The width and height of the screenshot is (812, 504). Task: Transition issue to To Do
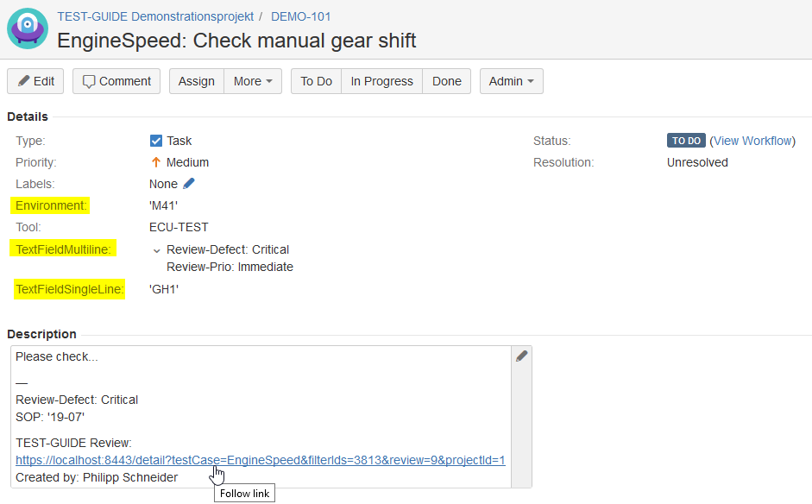(317, 81)
